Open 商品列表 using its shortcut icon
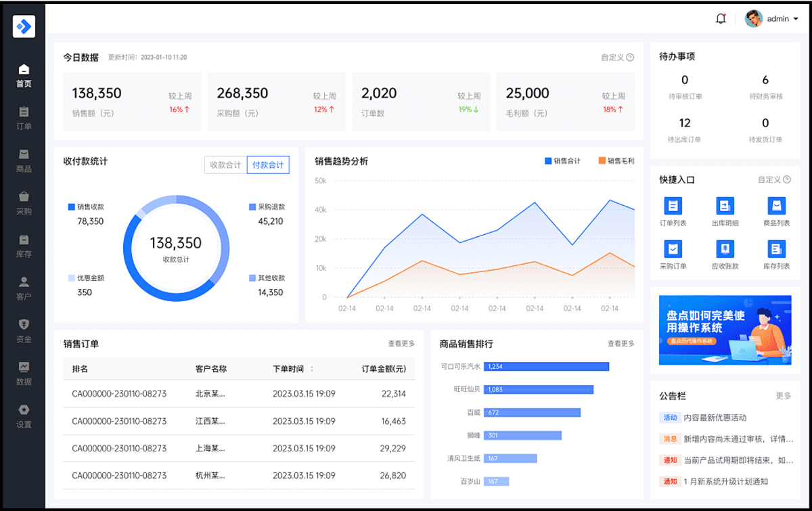The image size is (812, 511). click(x=777, y=212)
